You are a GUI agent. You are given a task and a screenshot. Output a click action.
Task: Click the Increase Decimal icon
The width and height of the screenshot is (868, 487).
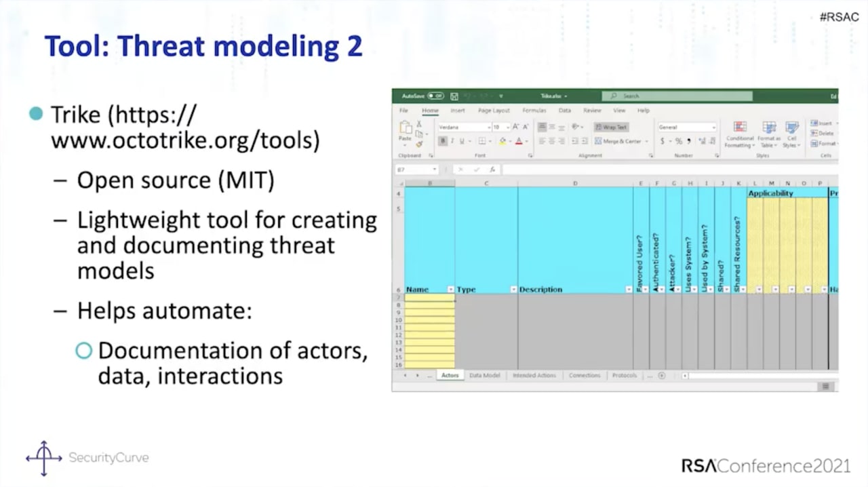(702, 141)
